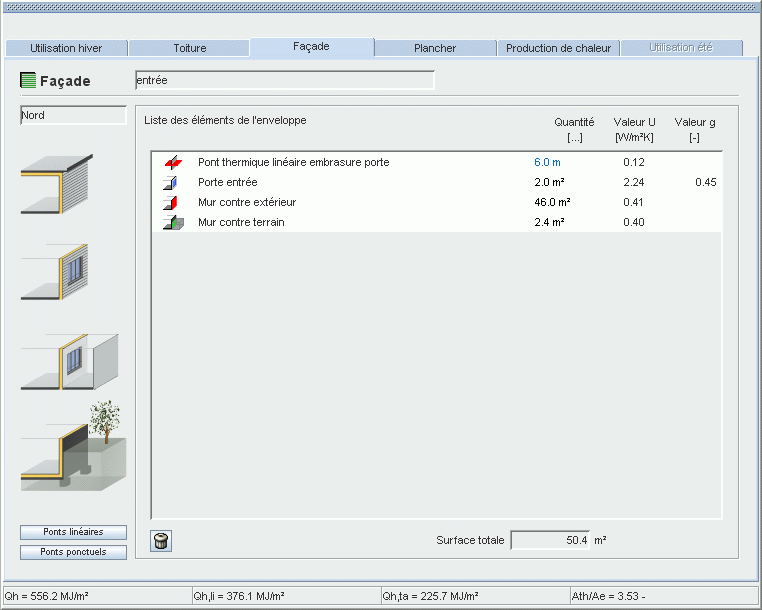Pick the wall-against-ground icon with tree

[74, 448]
